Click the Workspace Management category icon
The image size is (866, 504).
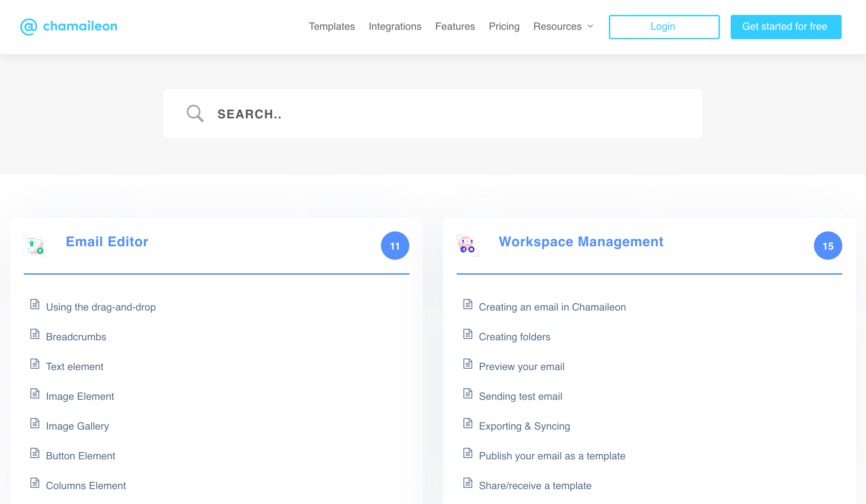tap(468, 245)
